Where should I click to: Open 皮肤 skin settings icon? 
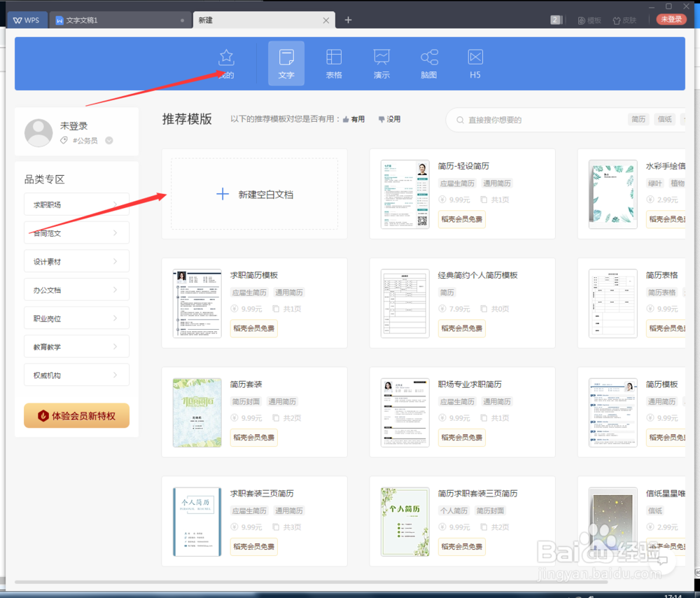(x=624, y=20)
